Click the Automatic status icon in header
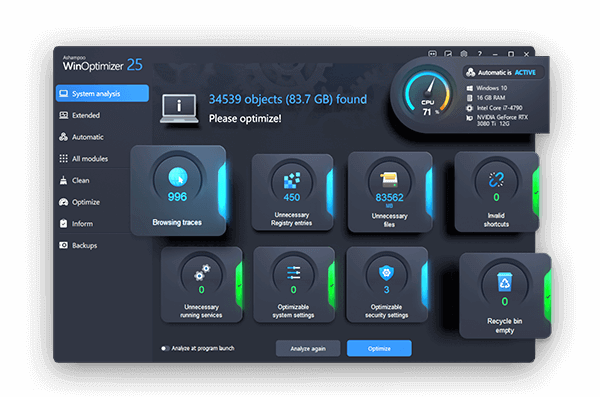This screenshot has height=397, width=600. [x=471, y=72]
